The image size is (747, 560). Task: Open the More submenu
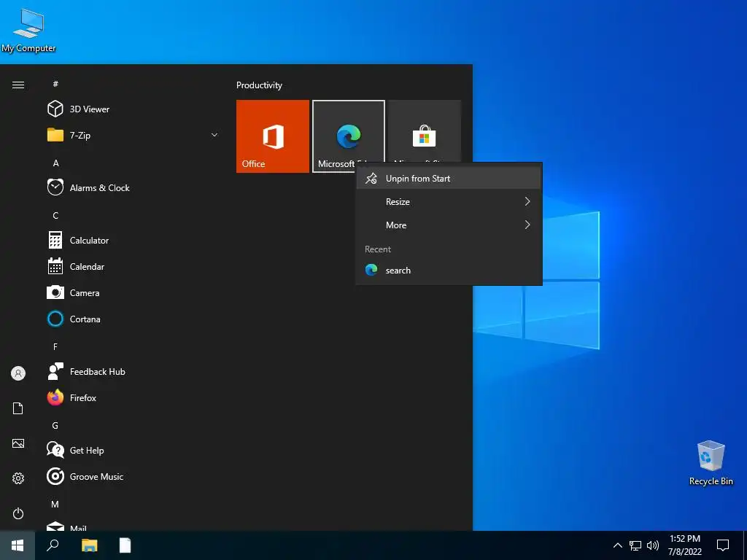449,225
